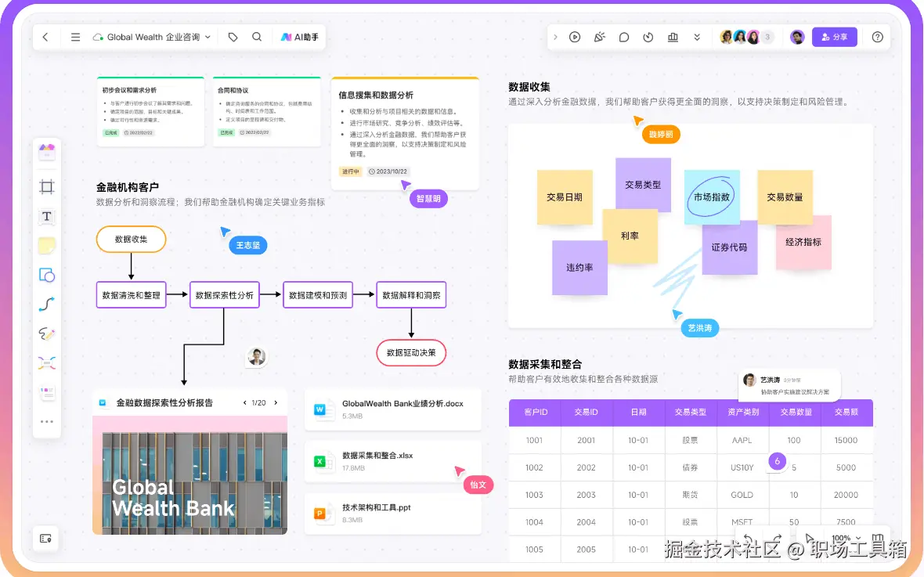Open 技术架构和工具.ppt file card
The height and width of the screenshot is (577, 924).
click(x=393, y=514)
